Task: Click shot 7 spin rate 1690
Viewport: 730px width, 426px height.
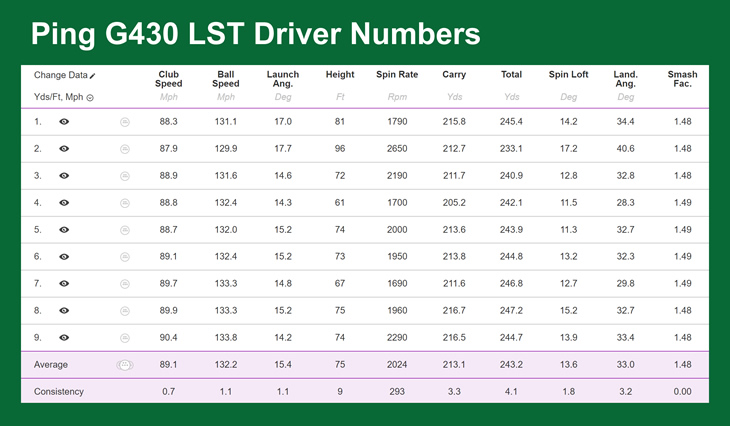Action: point(397,284)
